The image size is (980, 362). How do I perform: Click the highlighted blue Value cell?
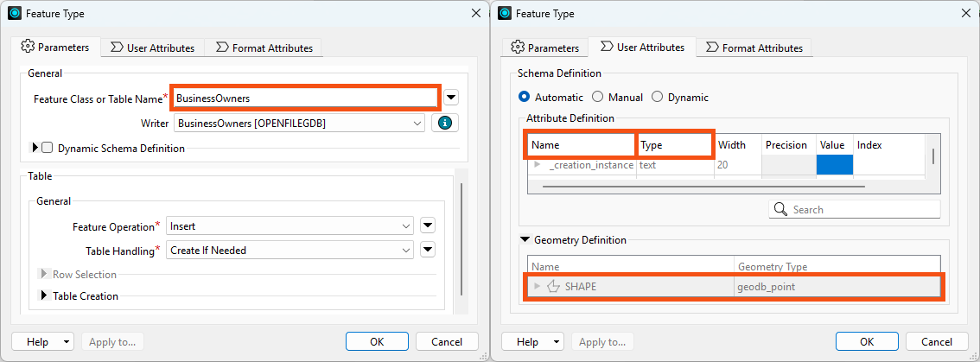point(834,165)
